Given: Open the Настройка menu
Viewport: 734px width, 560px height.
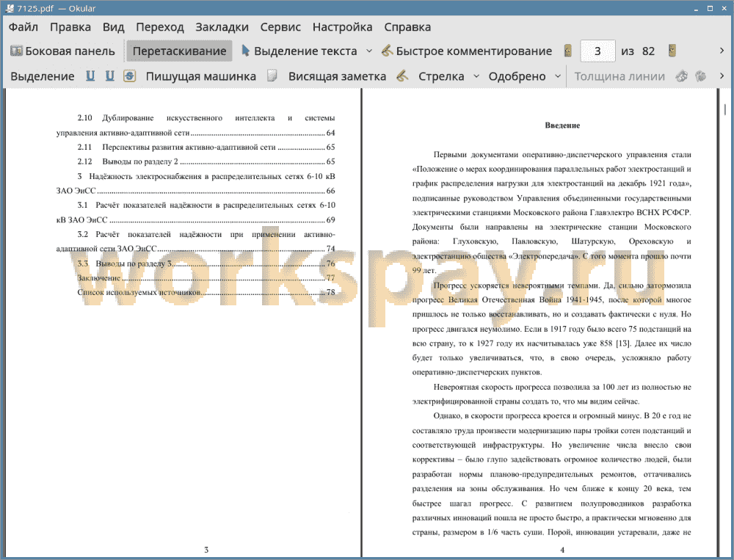Looking at the screenshot, I should click(x=342, y=27).
